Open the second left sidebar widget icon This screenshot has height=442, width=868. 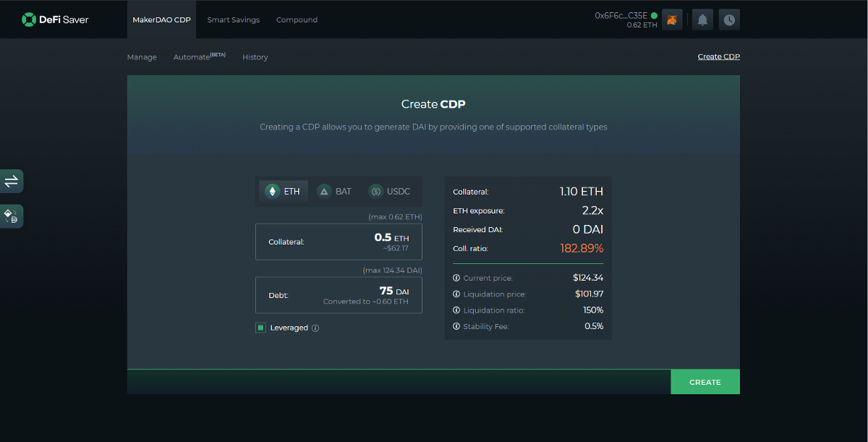click(x=12, y=216)
